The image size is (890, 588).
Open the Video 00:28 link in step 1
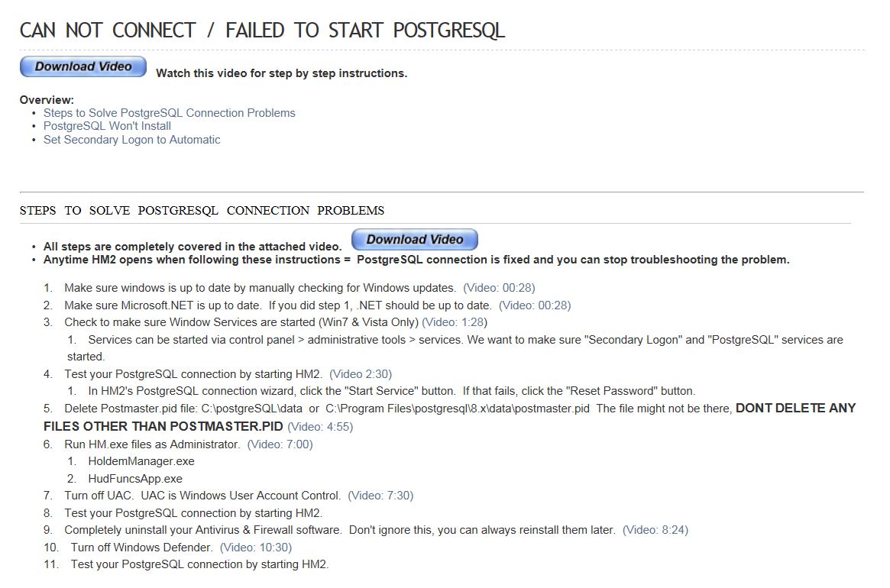tap(499, 288)
